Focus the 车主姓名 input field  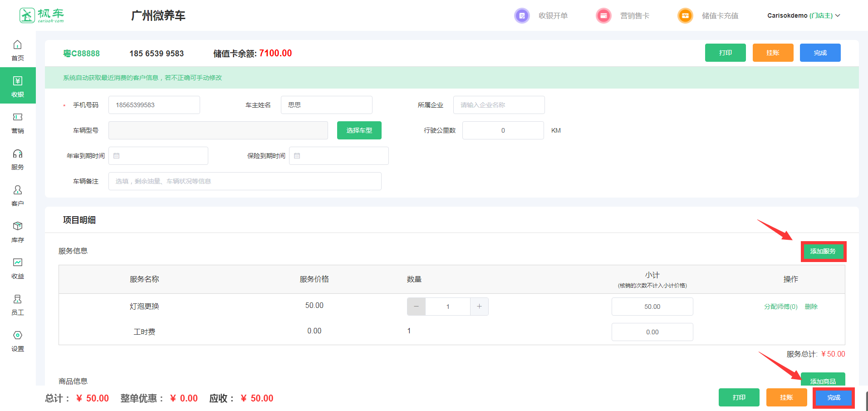327,105
